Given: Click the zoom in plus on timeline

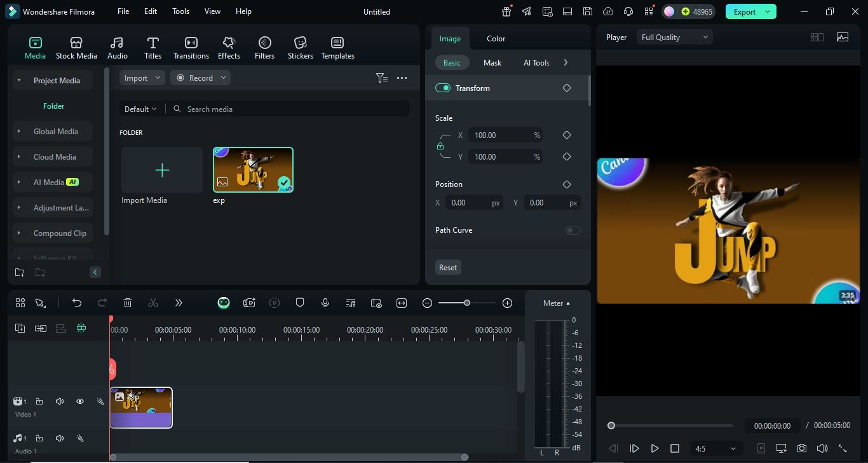Looking at the screenshot, I should tap(507, 303).
